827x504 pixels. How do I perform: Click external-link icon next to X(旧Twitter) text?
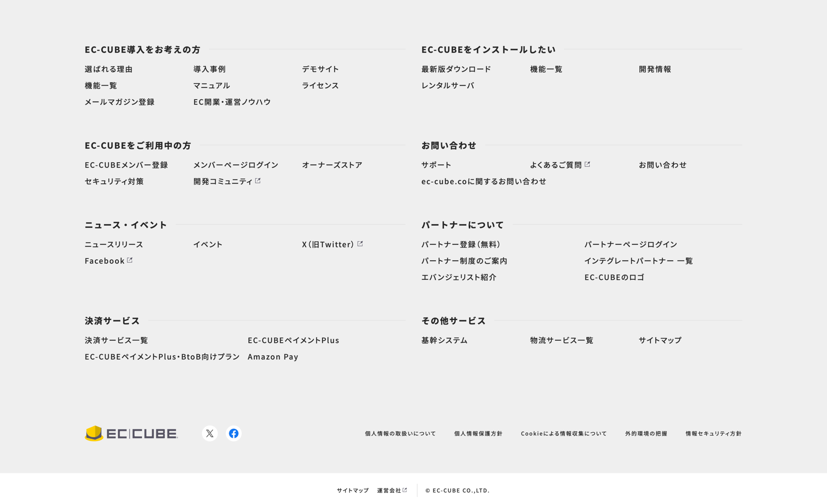point(360,244)
